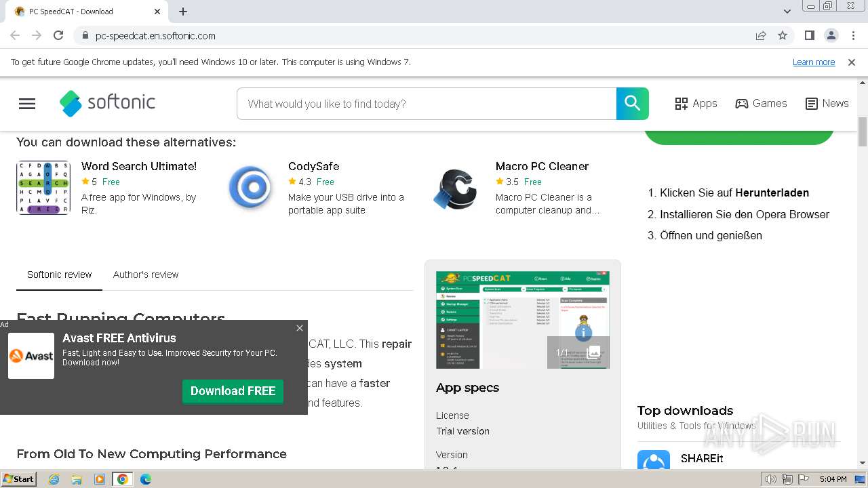Close the Avast ad overlay
The width and height of the screenshot is (868, 488).
[x=300, y=328]
